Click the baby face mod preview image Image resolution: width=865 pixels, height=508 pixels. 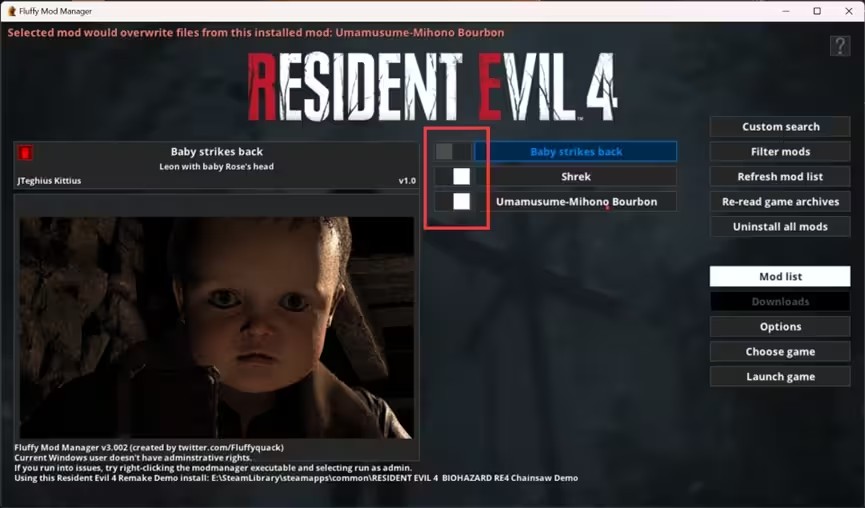coord(216,328)
